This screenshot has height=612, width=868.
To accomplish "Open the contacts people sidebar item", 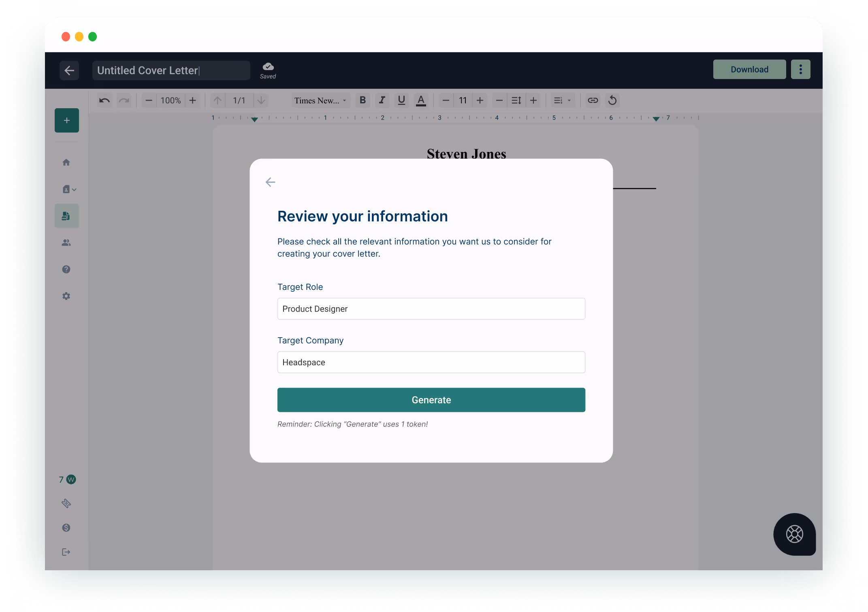I will pyautogui.click(x=66, y=243).
